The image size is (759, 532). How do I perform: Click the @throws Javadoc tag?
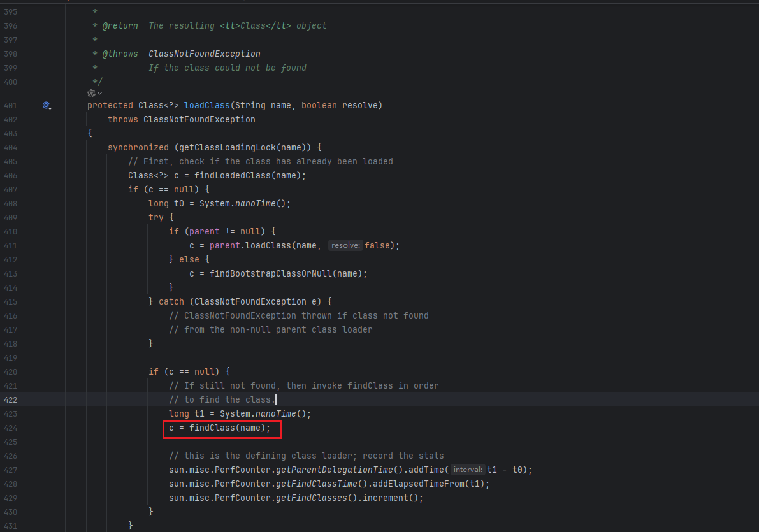(x=118, y=54)
